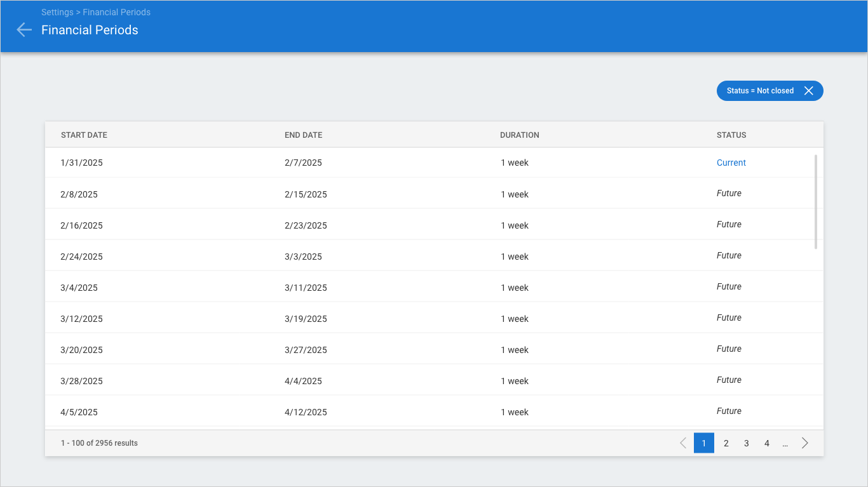
Task: Open page 2 of results
Action: (x=726, y=443)
